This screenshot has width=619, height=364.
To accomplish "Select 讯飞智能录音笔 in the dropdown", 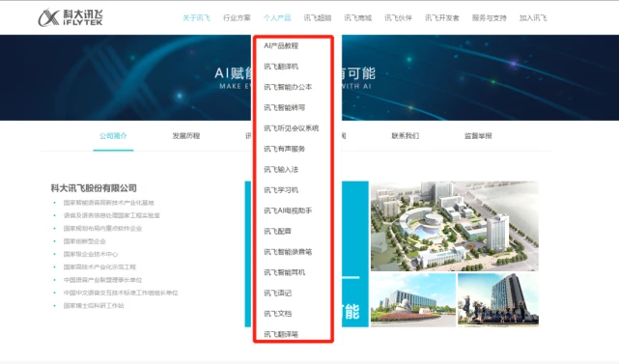I will coord(288,251).
